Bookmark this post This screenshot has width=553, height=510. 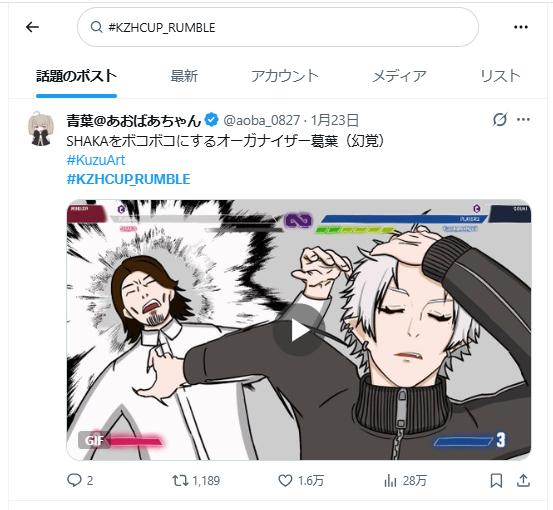(496, 480)
